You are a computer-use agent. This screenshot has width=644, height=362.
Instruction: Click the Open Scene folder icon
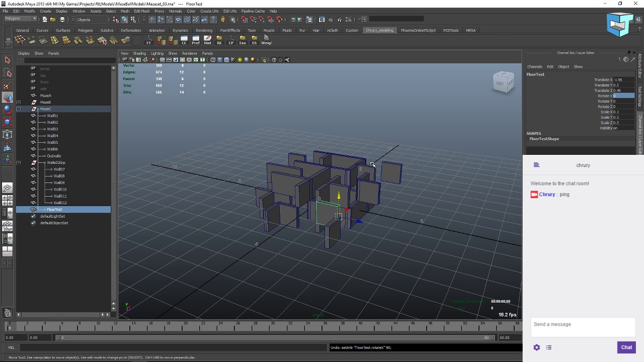click(x=53, y=20)
